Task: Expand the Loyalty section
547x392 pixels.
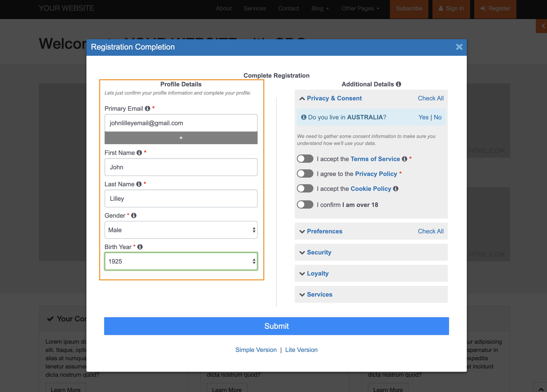Action: pyautogui.click(x=317, y=273)
